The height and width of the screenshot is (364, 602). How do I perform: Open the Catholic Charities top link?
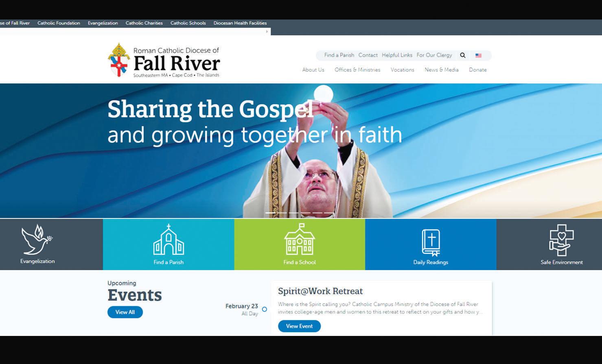(x=144, y=23)
